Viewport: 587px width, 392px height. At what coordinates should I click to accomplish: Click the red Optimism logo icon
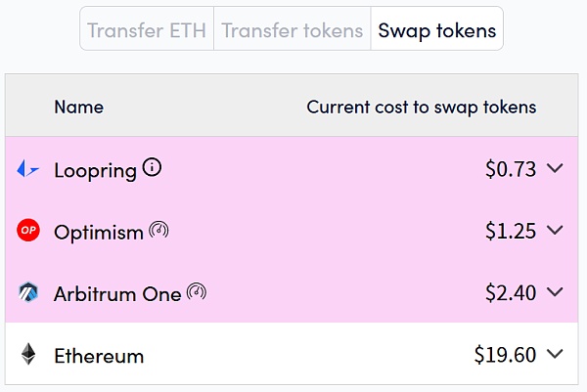coord(28,231)
